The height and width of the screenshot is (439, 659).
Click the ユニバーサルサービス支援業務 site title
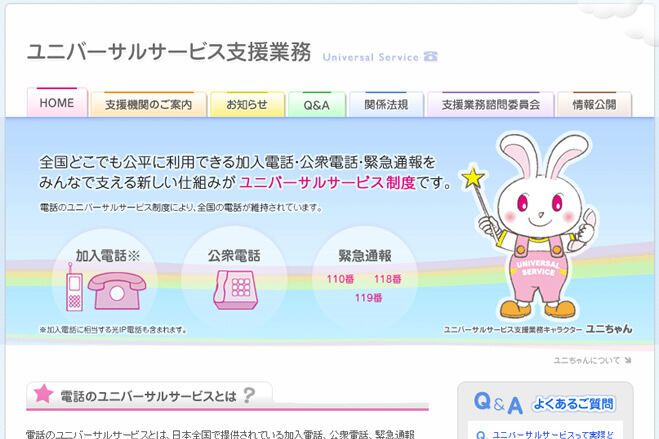[x=169, y=52]
